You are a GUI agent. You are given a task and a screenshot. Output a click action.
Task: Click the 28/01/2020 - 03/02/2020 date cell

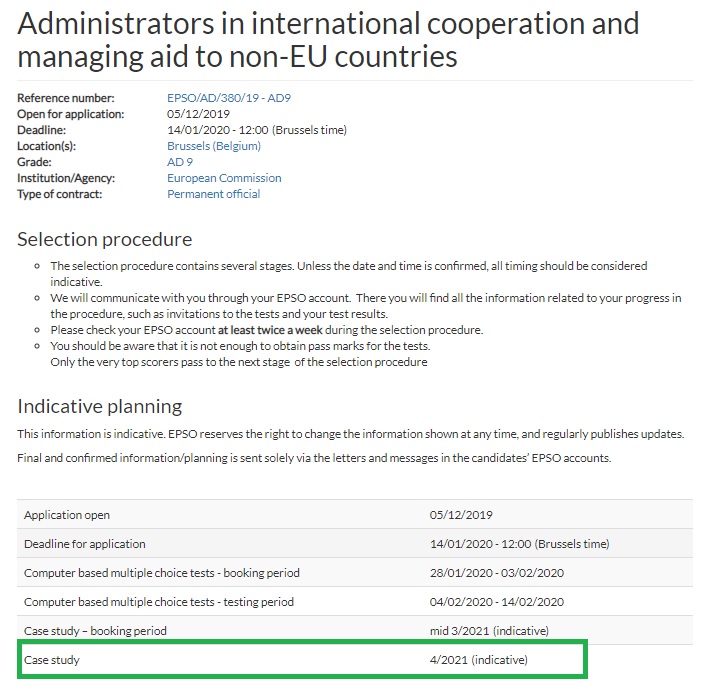(x=497, y=573)
